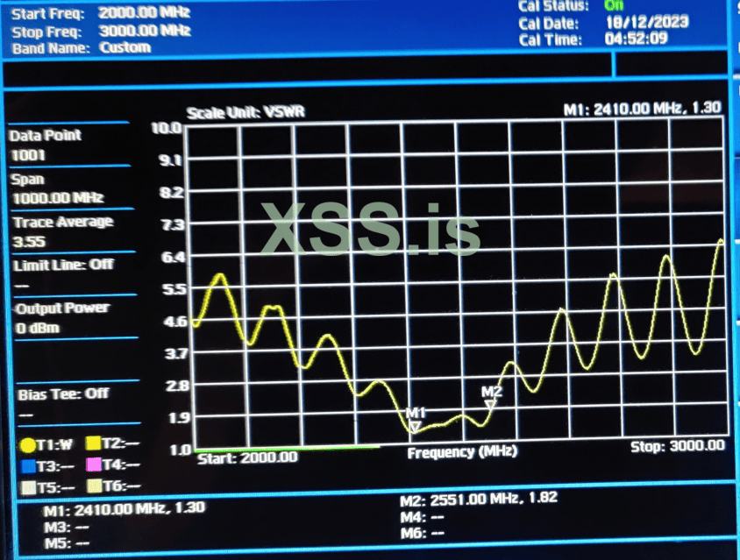Select the M2 marker triangle on trace
The width and height of the screenshot is (740, 560).
pyautogui.click(x=490, y=404)
